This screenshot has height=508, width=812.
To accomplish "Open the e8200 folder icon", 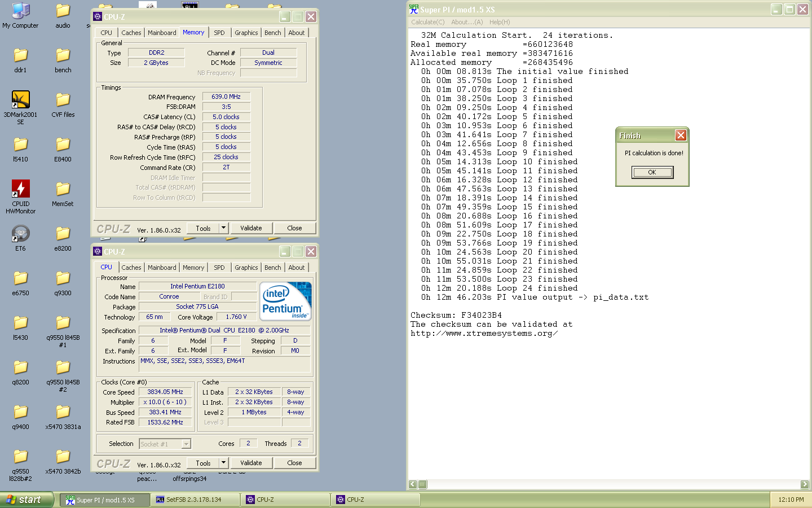I will click(x=63, y=234).
